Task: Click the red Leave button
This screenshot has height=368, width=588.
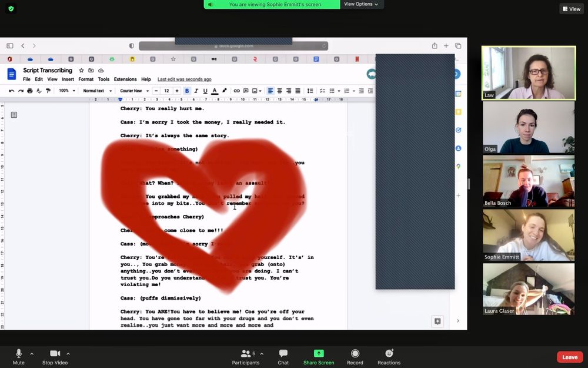Action: click(570, 357)
